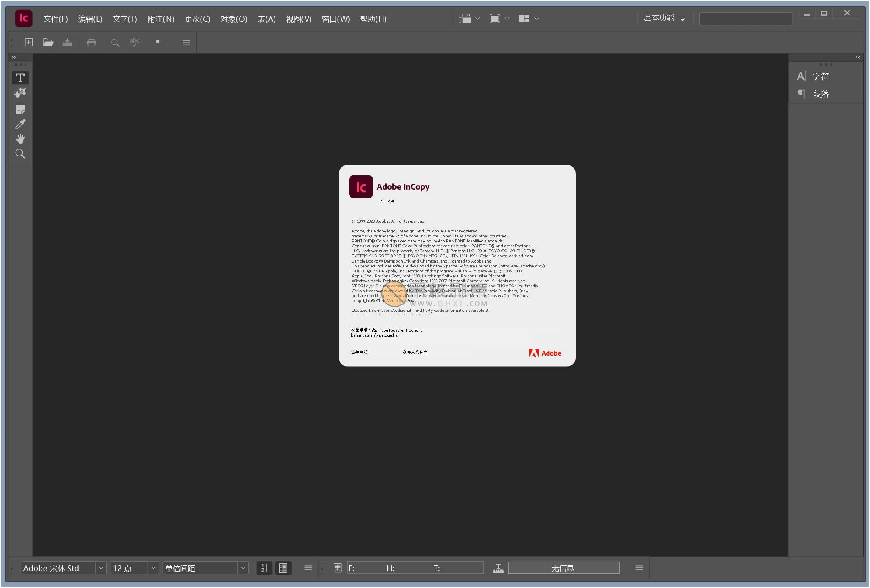Image resolution: width=870 pixels, height=588 pixels.
Task: Open the 基本功能 workspace dropdown
Action: coord(663,18)
